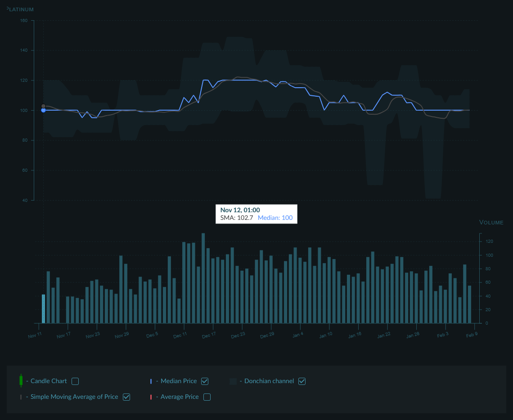The height and width of the screenshot is (420, 513).
Task: Click the Nov 12 tooltip box
Action: [256, 214]
